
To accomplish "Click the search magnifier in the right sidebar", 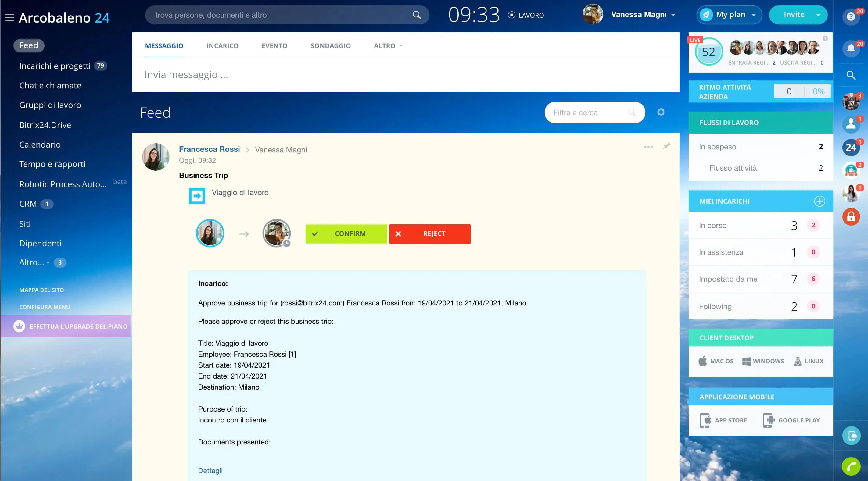I will click(x=851, y=75).
